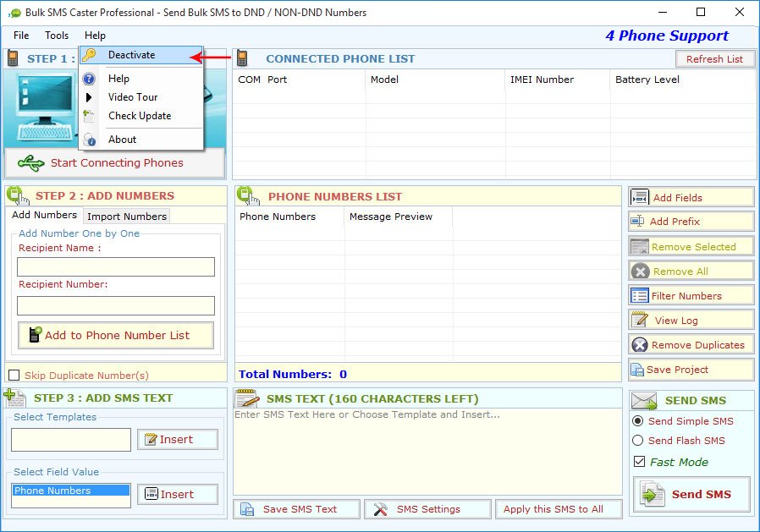Open the Select Templates dropdown
The width and height of the screenshot is (760, 532).
(71, 440)
